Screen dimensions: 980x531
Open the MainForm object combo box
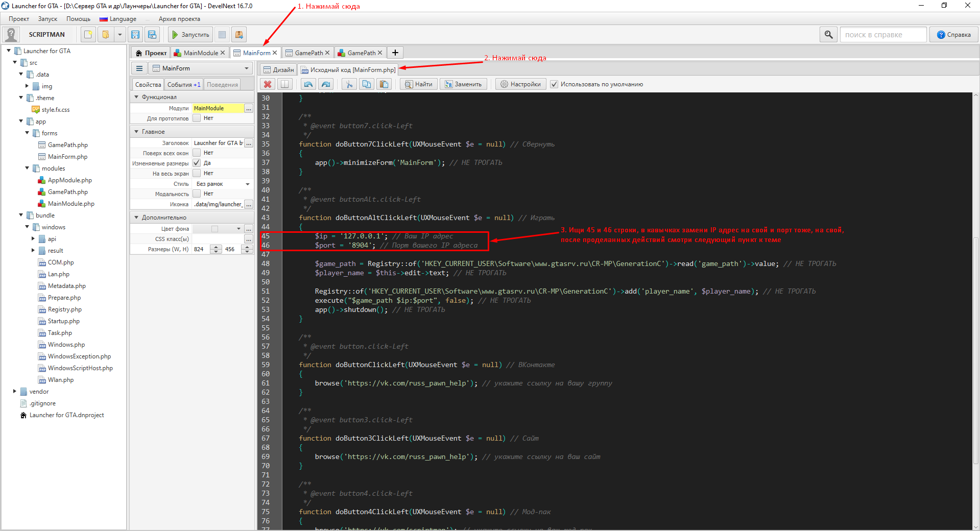(x=201, y=68)
